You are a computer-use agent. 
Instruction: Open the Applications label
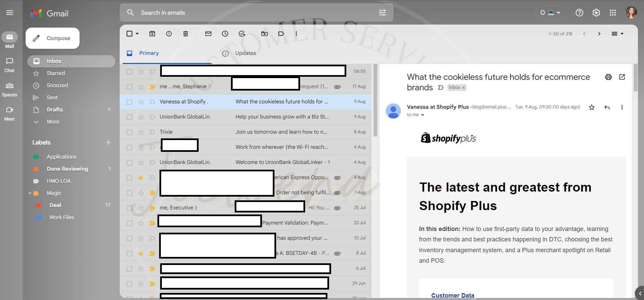coord(71,157)
